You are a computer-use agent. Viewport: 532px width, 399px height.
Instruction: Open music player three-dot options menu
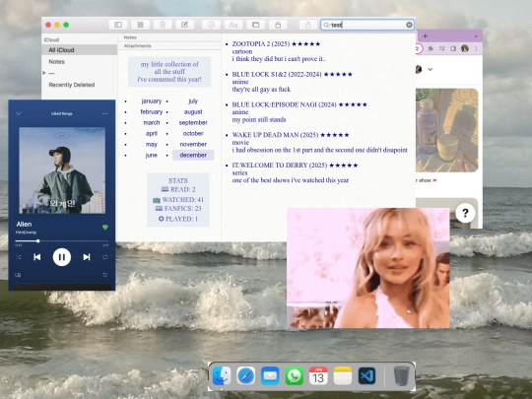[104, 113]
